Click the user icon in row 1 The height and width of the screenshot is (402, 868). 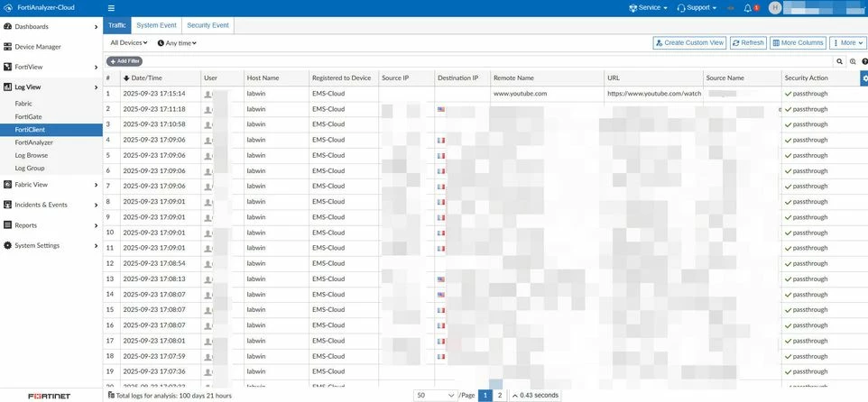pos(208,94)
